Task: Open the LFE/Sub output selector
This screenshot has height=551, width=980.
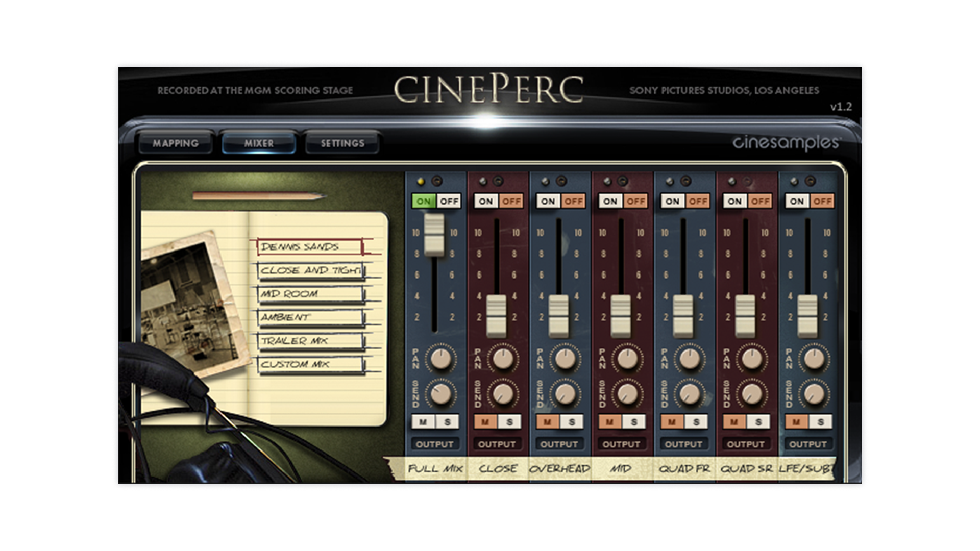Action: (x=807, y=444)
